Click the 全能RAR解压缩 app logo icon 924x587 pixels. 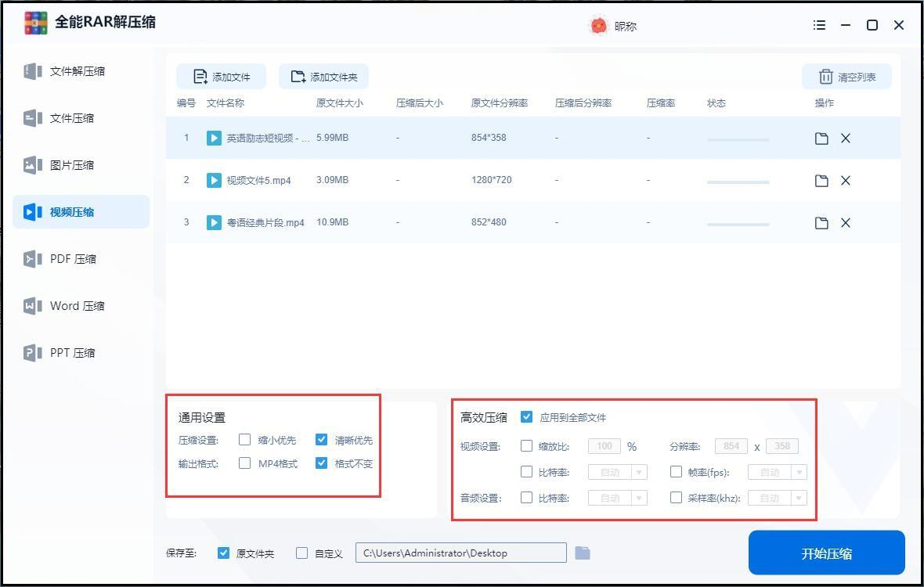tap(36, 23)
